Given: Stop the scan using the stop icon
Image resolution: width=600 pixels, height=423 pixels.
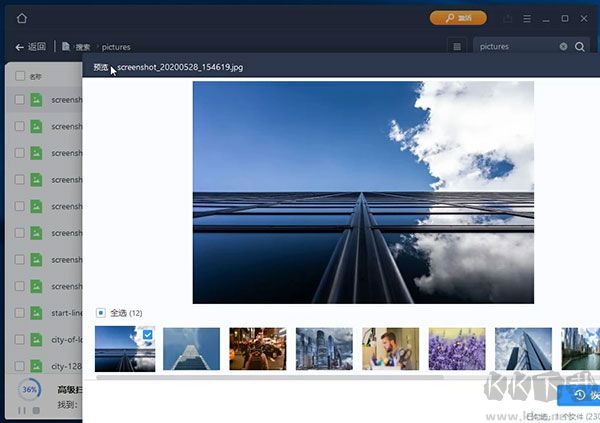Looking at the screenshot, I should point(36,410).
